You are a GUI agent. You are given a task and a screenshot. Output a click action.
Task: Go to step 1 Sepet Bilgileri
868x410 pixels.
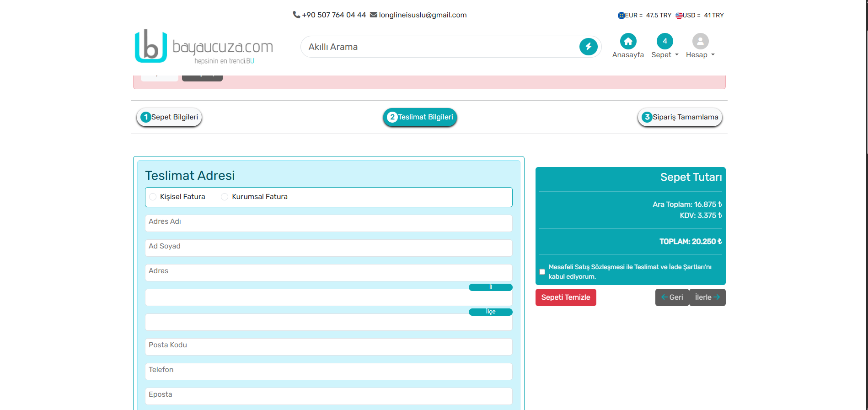(169, 117)
